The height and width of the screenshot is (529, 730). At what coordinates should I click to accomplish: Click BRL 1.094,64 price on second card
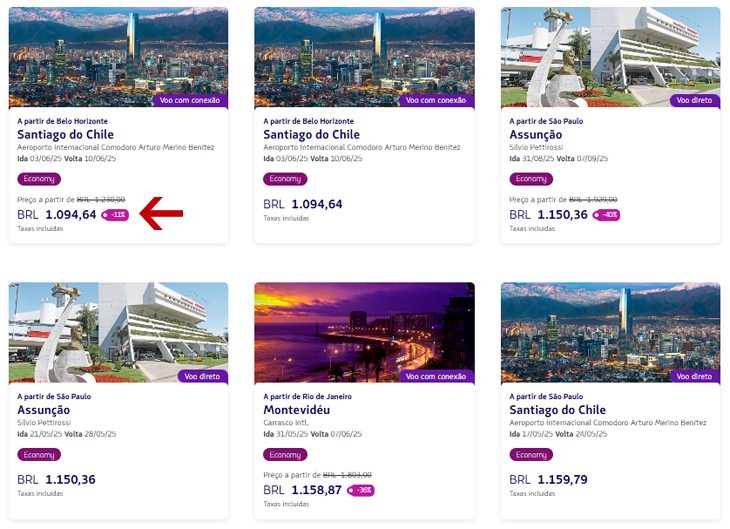pos(303,204)
